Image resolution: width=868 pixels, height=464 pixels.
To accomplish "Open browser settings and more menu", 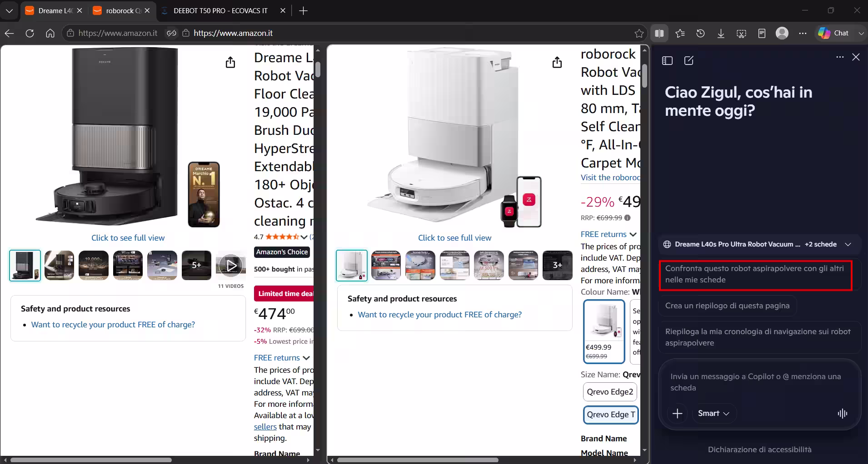I will pyautogui.click(x=803, y=33).
